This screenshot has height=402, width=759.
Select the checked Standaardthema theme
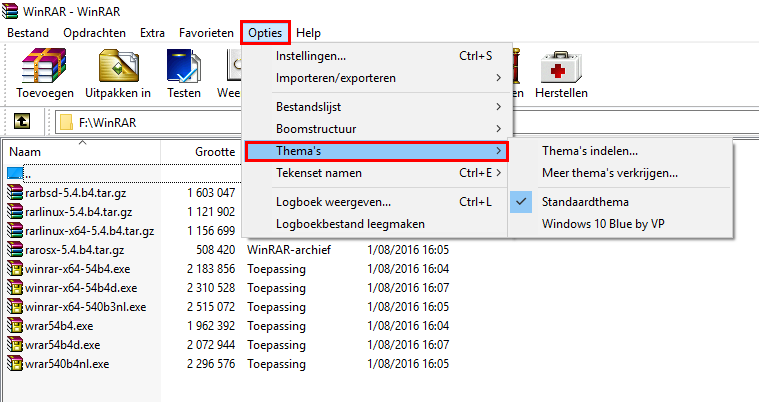621,201
